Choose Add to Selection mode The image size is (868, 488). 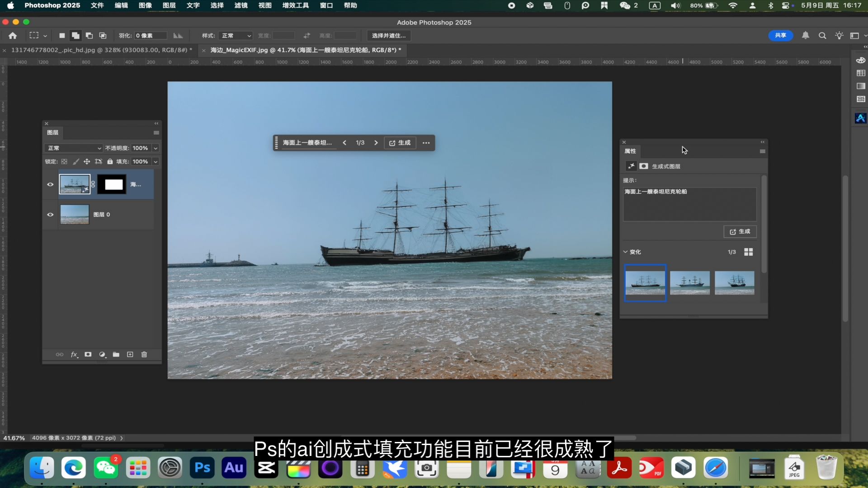[x=75, y=35]
